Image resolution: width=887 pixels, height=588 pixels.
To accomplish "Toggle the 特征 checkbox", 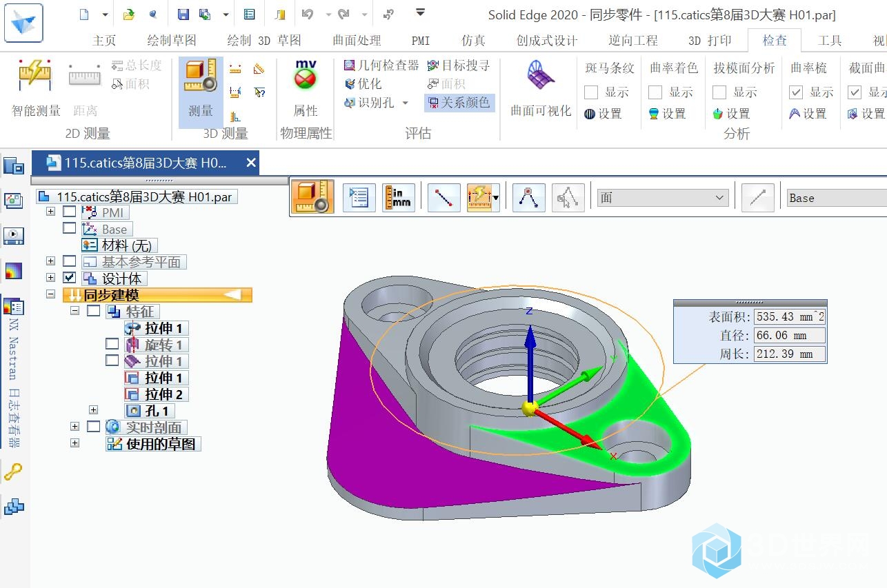I will [x=94, y=311].
